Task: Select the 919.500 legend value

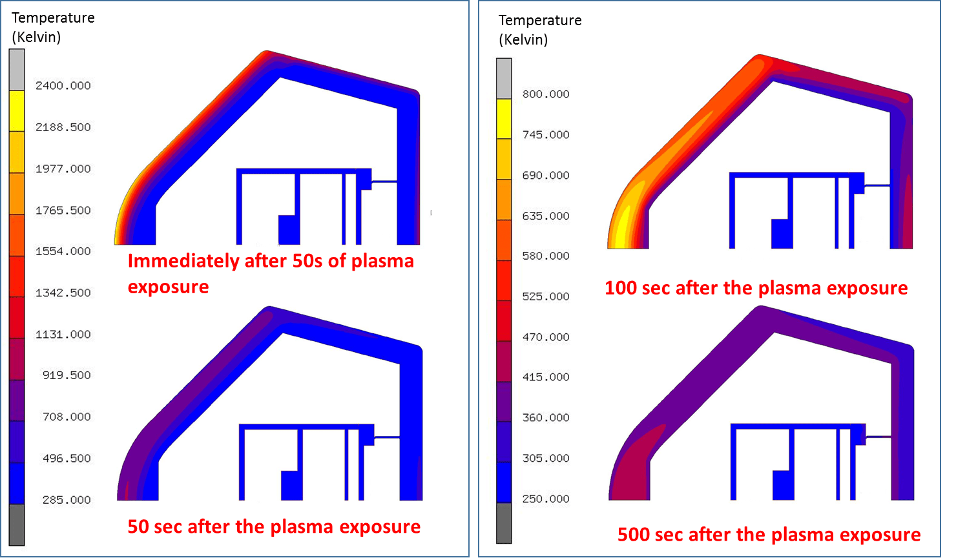Action: coord(67,375)
